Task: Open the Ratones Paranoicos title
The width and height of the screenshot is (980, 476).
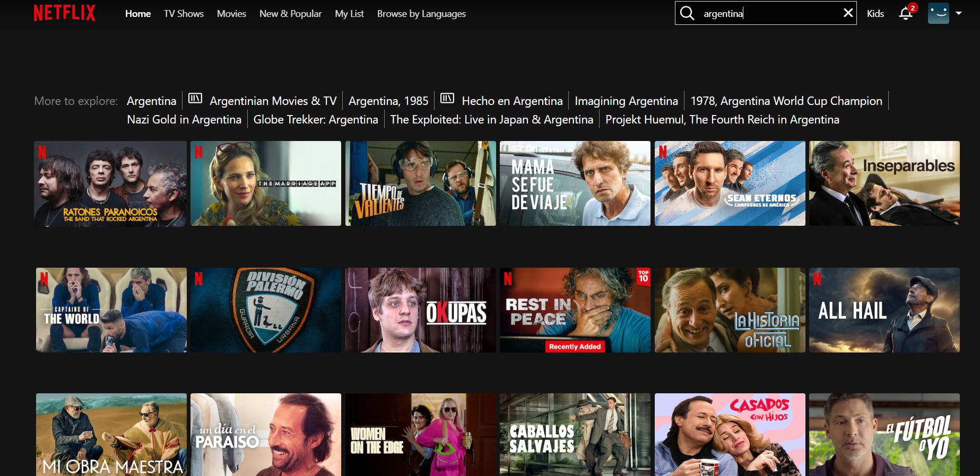Action: point(110,183)
